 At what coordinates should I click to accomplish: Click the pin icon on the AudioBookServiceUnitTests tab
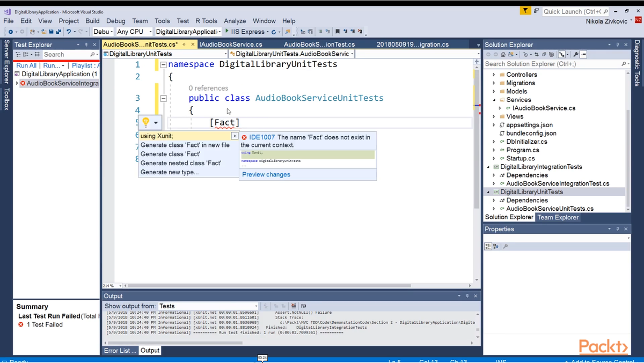184,45
